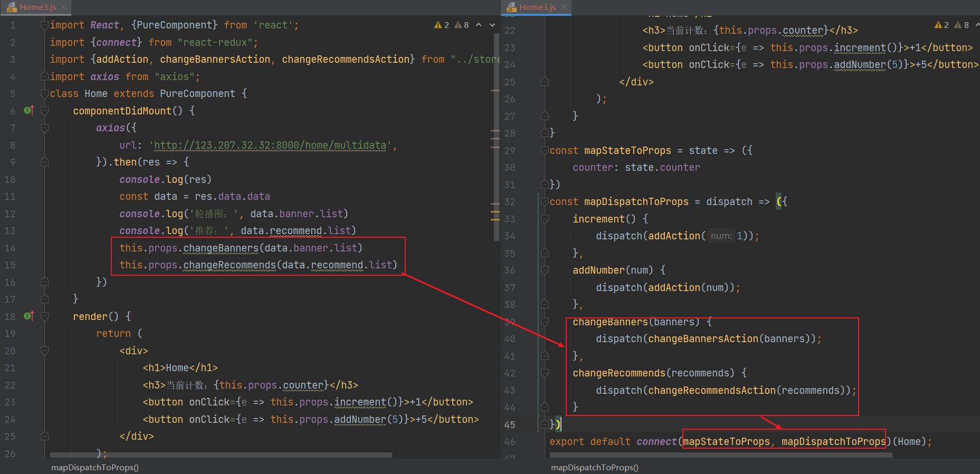Image resolution: width=980 pixels, height=474 pixels.
Task: Click '(Home)' at end of line 46
Action: 909,441
